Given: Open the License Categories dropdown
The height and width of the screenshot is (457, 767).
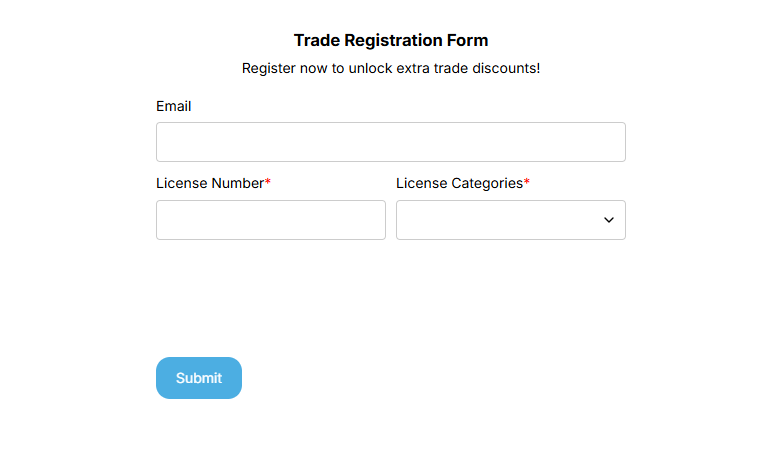Looking at the screenshot, I should 510,220.
